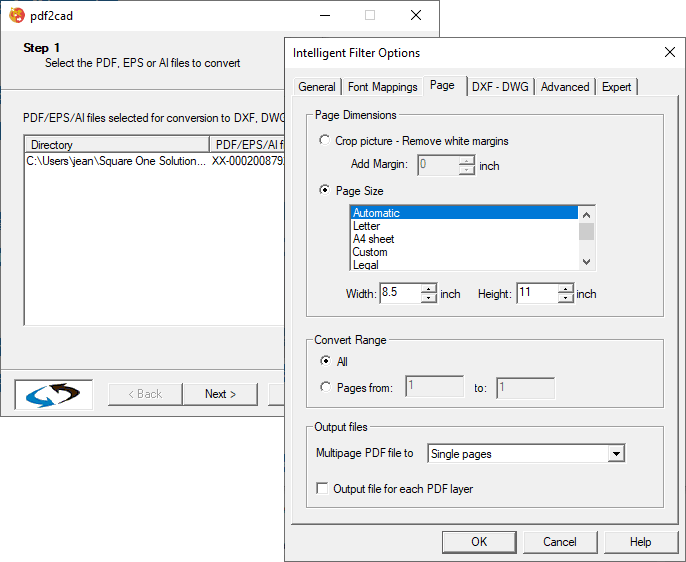The width and height of the screenshot is (686, 562).
Task: Click Next in the pdf2cad wizard
Action: click(220, 394)
